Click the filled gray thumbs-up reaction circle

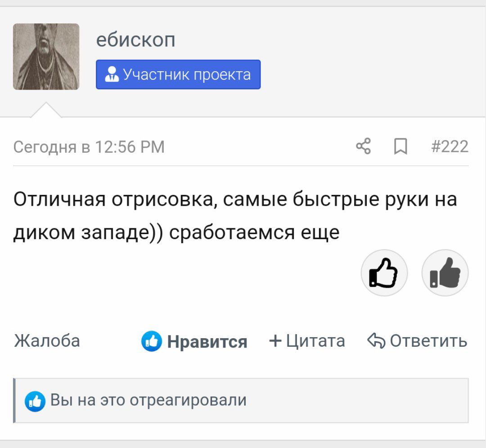445,272
